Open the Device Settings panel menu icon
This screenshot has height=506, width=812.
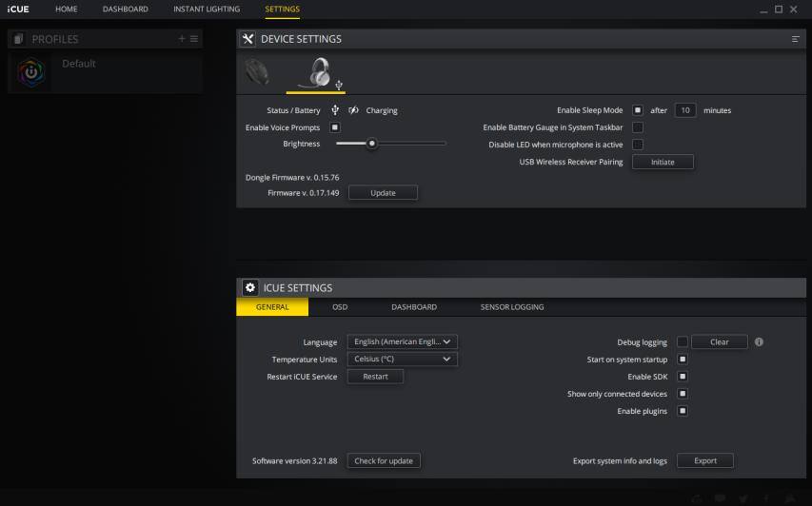tap(795, 39)
